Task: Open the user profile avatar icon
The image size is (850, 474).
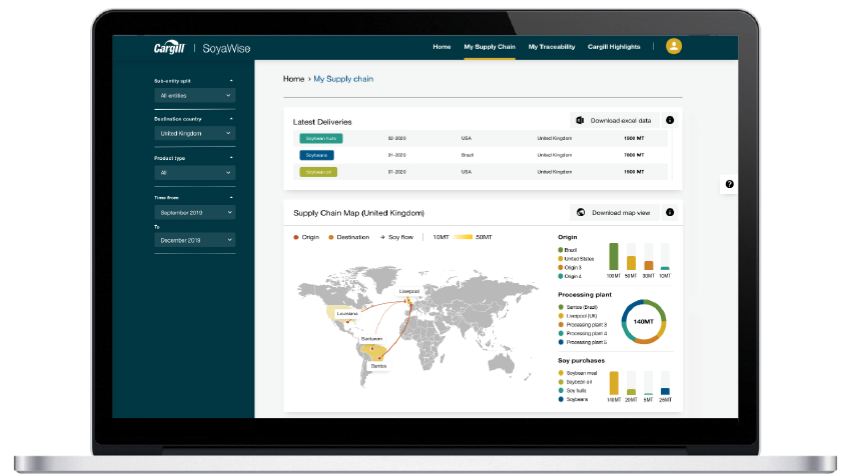Action: click(674, 46)
